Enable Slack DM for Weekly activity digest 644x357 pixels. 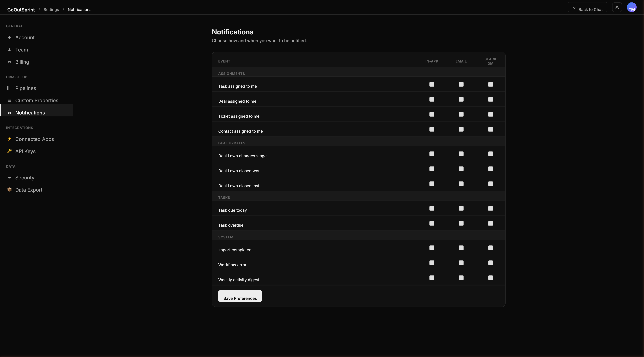(x=490, y=278)
